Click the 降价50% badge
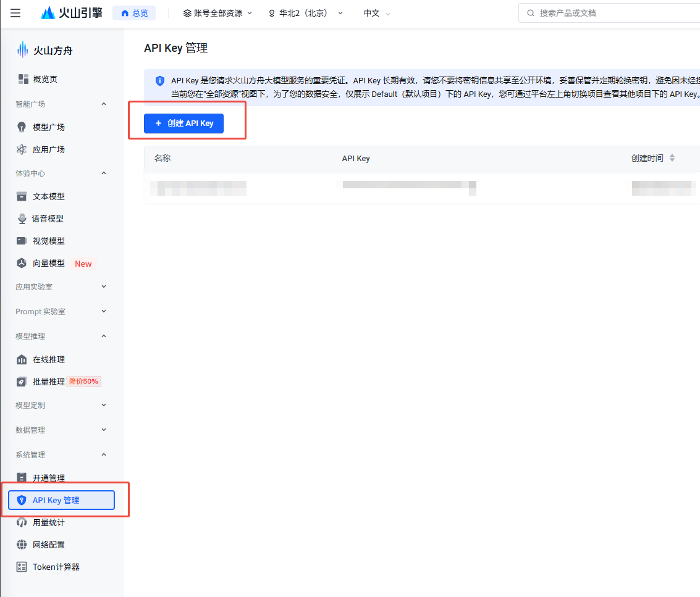The height and width of the screenshot is (597, 700). 84,382
